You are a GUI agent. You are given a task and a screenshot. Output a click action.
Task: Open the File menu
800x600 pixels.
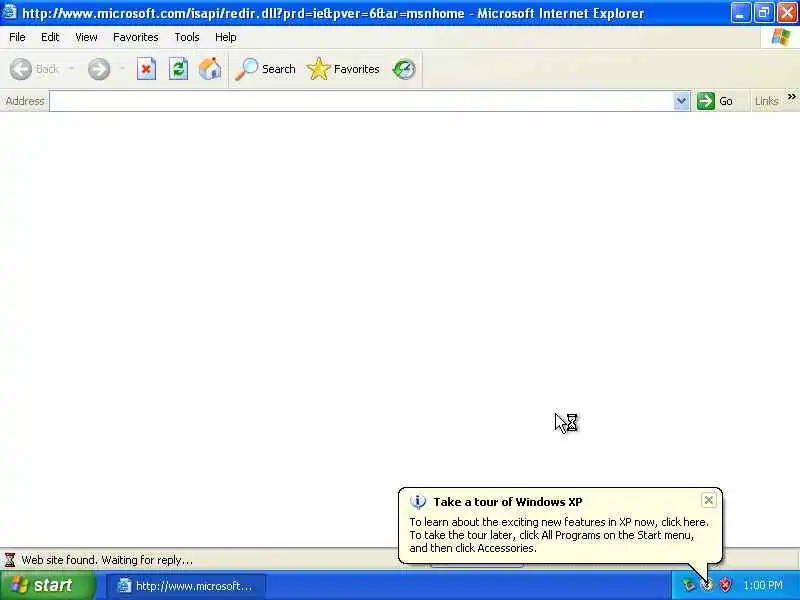coord(17,37)
